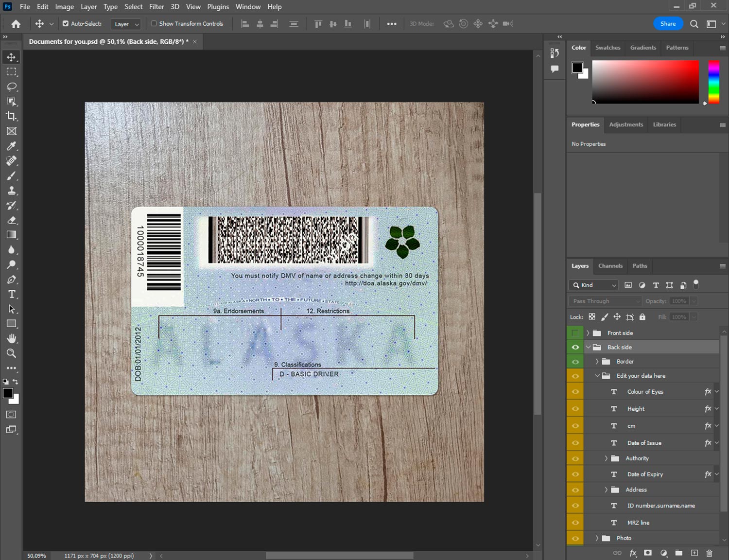Open the Filter menu
729x560 pixels.
pyautogui.click(x=156, y=7)
